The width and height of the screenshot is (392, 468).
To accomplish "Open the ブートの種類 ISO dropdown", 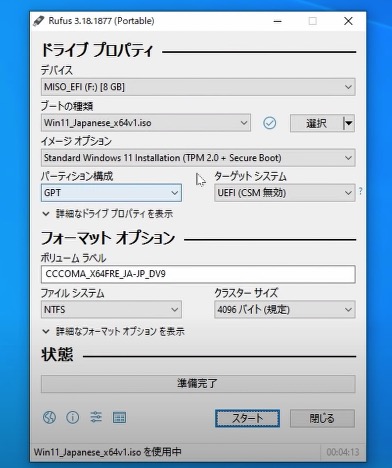I will tap(146, 123).
